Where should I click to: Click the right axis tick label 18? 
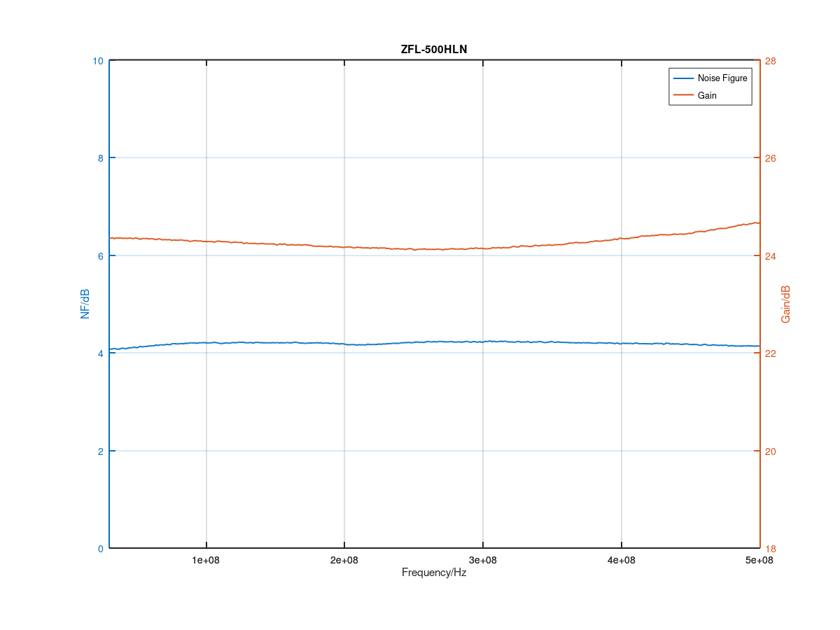coord(771,549)
